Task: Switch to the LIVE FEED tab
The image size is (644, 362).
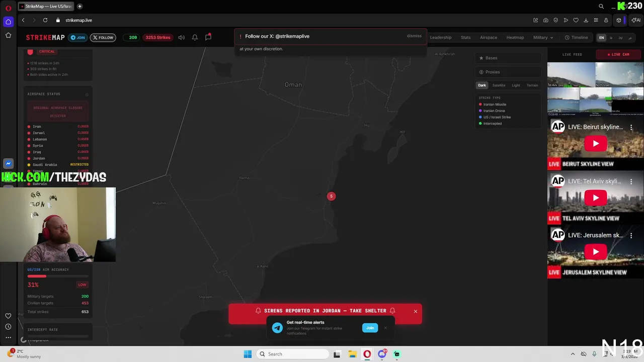Action: tap(572, 54)
